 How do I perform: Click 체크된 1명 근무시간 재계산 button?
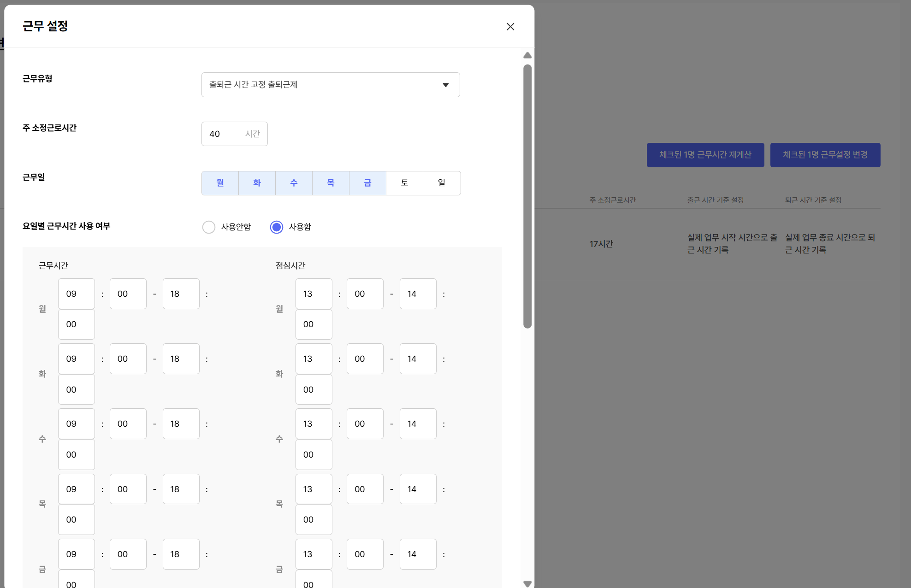[705, 155]
